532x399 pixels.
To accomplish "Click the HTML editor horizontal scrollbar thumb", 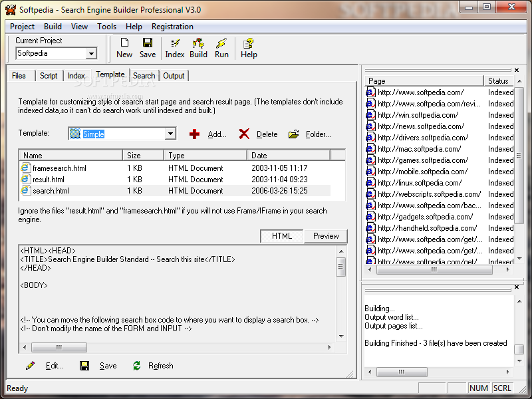I will pyautogui.click(x=59, y=347).
